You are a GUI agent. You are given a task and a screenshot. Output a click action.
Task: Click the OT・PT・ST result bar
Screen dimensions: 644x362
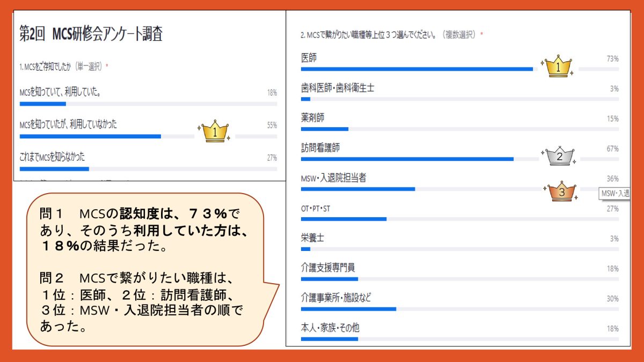[x=343, y=219]
